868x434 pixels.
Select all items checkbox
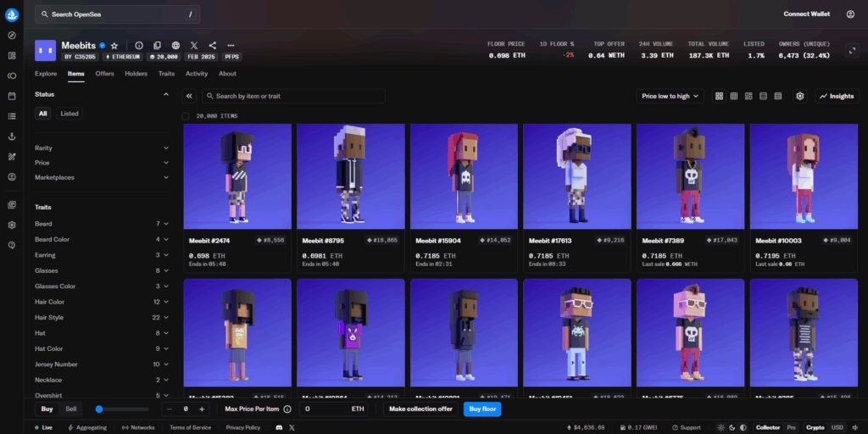186,116
